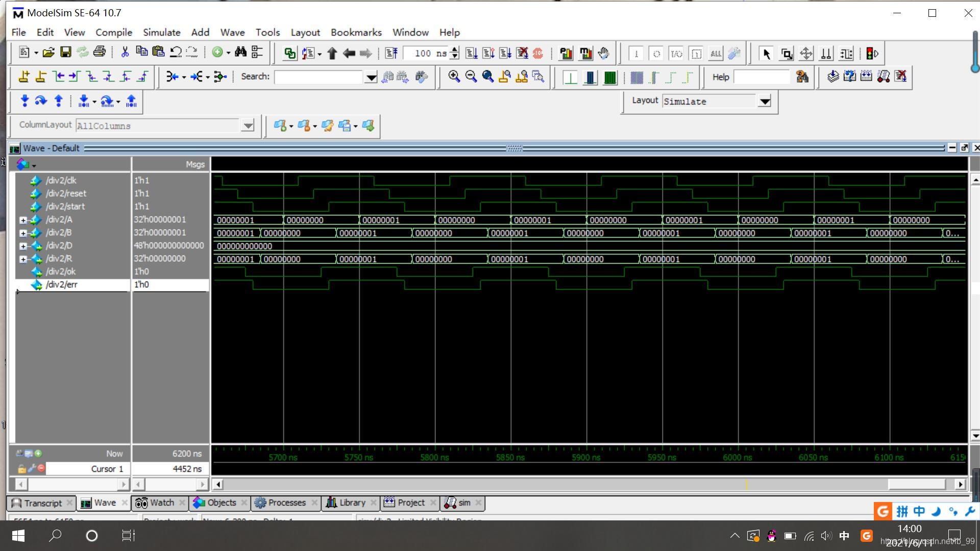Toggle the Inouts filter button

tap(676, 54)
